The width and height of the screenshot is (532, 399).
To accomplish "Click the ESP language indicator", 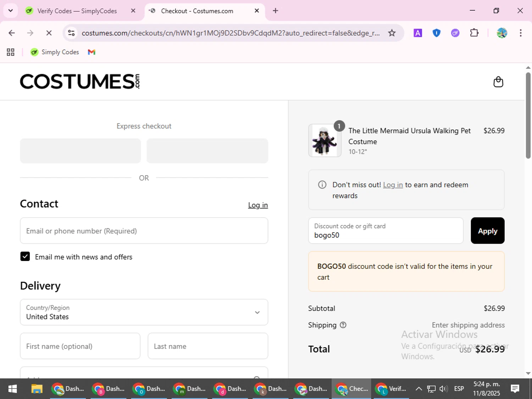I will pyautogui.click(x=459, y=389).
